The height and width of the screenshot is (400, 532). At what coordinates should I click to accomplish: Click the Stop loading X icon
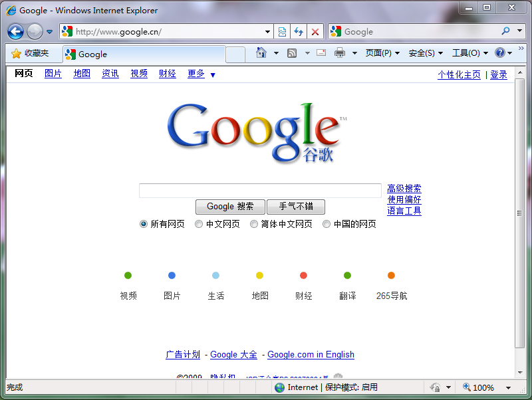[315, 31]
